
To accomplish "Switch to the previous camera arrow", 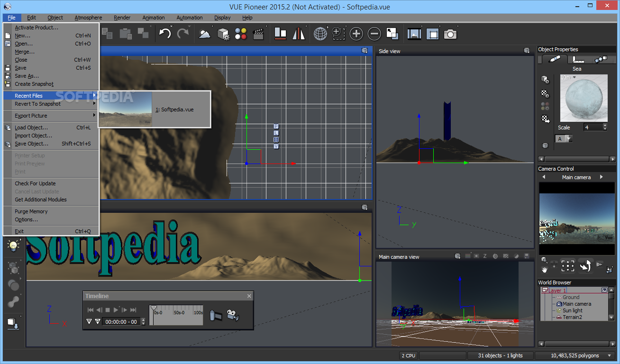I will (544, 177).
